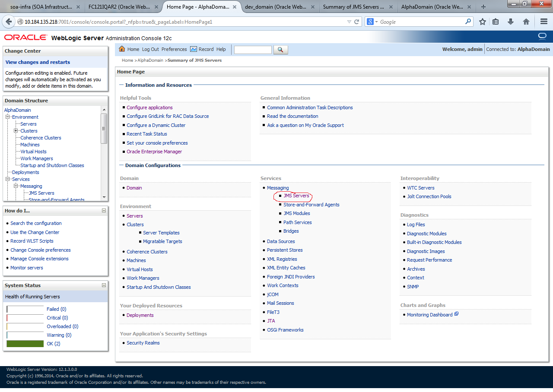The image size is (553, 392).
Task: Select Work Managers in the Domain Structure tree
Action: tap(37, 158)
